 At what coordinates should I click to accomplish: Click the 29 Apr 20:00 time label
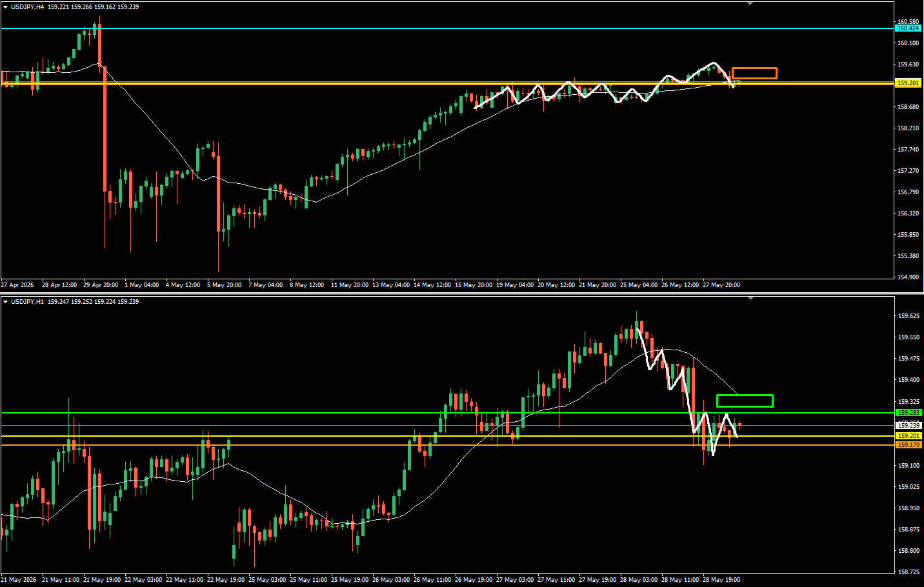click(101, 285)
